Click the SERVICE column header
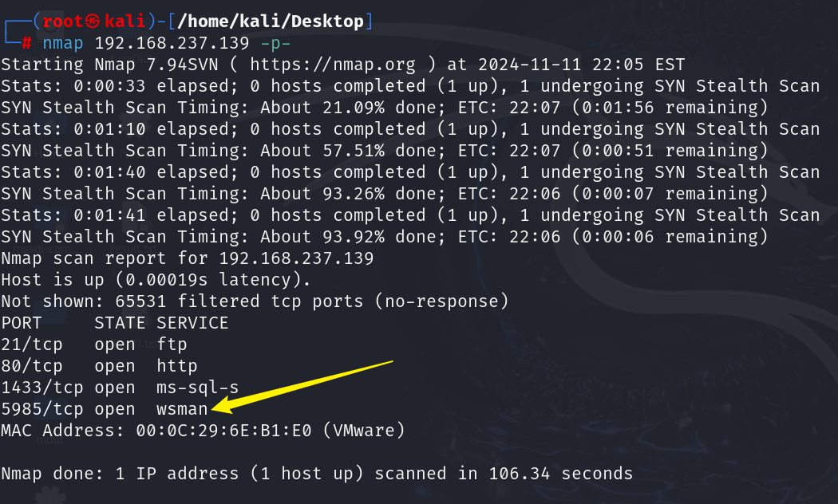Viewport: 838px width, 504px height. coord(192,323)
